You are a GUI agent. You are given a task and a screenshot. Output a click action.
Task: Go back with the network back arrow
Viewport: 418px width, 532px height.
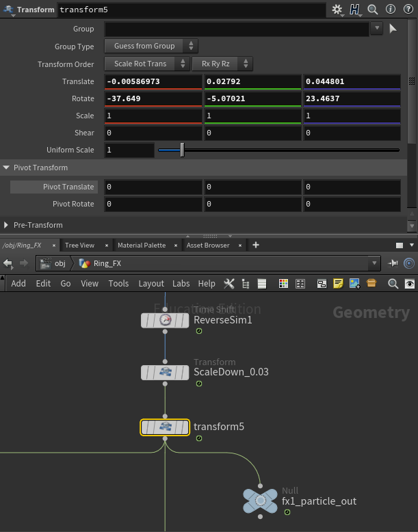click(x=8, y=263)
